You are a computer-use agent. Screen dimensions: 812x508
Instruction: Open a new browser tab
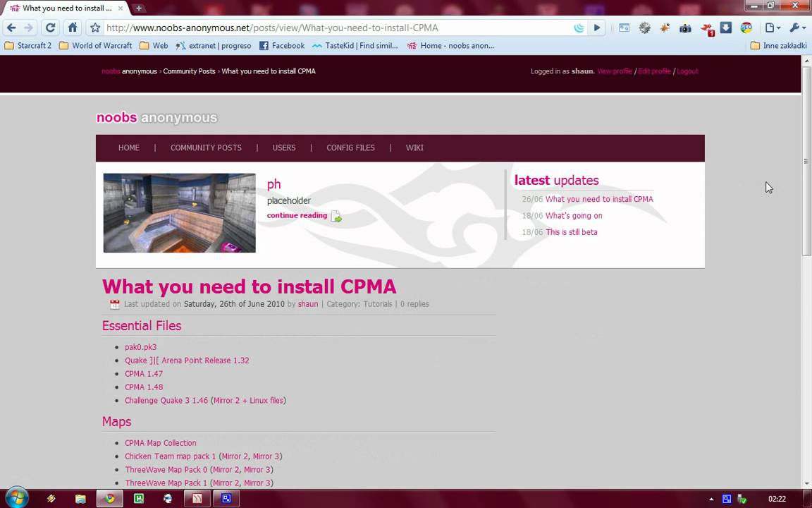(139, 8)
